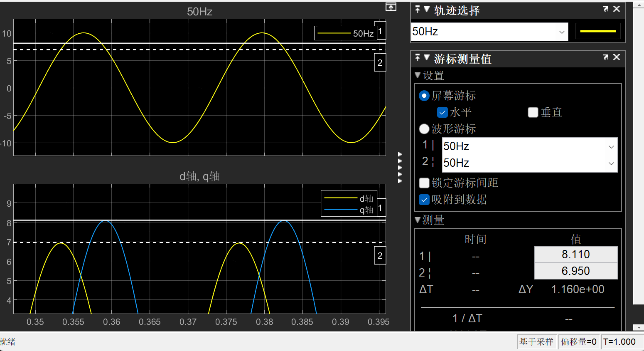Disable 吸附到数据 checkbox
Image resolution: width=644 pixels, height=351 pixels.
pyautogui.click(x=424, y=200)
